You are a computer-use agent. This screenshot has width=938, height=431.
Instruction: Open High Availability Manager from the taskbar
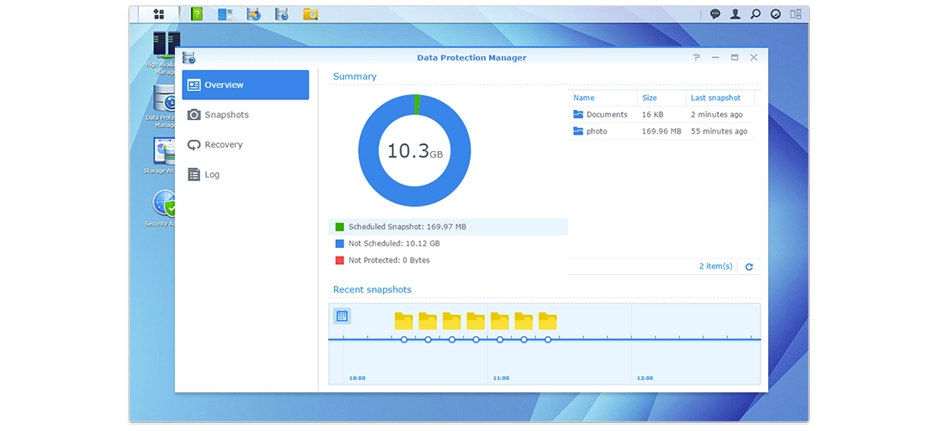tap(225, 14)
